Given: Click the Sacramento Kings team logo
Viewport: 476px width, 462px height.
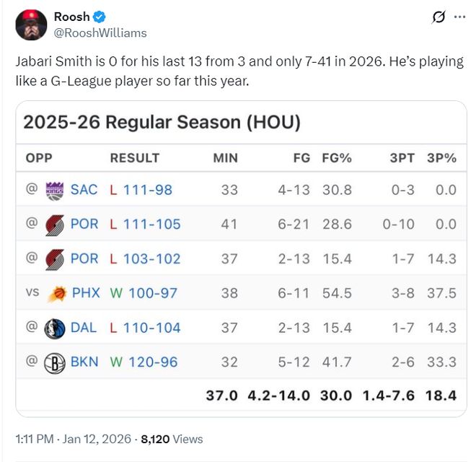Looking at the screenshot, I should (x=55, y=190).
